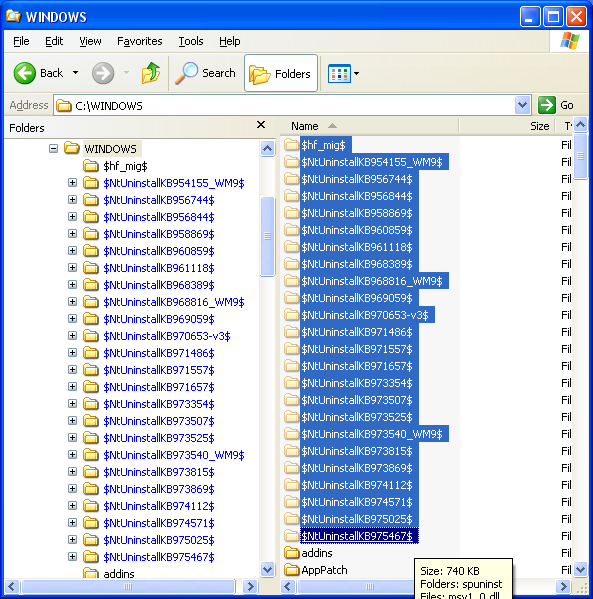The image size is (593, 599).
Task: Open the File menu
Action: coord(21,41)
